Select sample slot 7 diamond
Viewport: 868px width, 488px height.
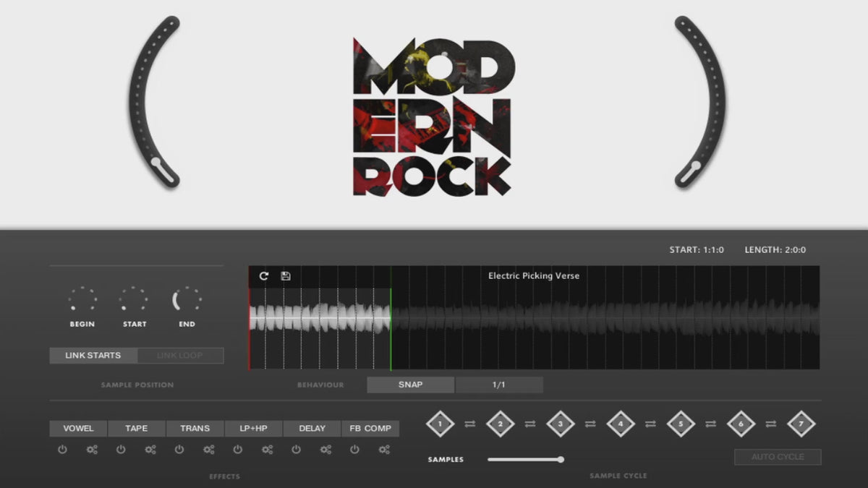point(801,424)
